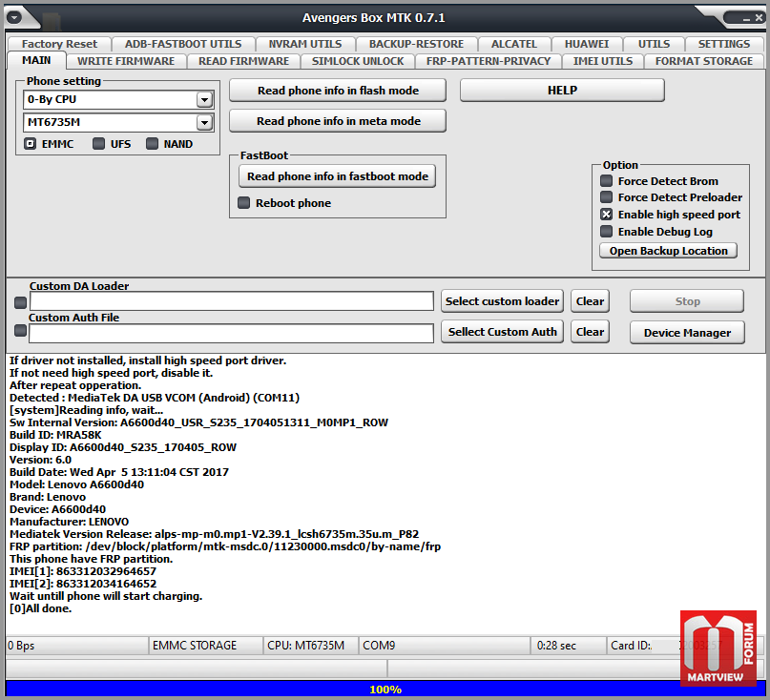This screenshot has width=770, height=700.
Task: Open IMEI UTILS tab
Action: click(602, 61)
